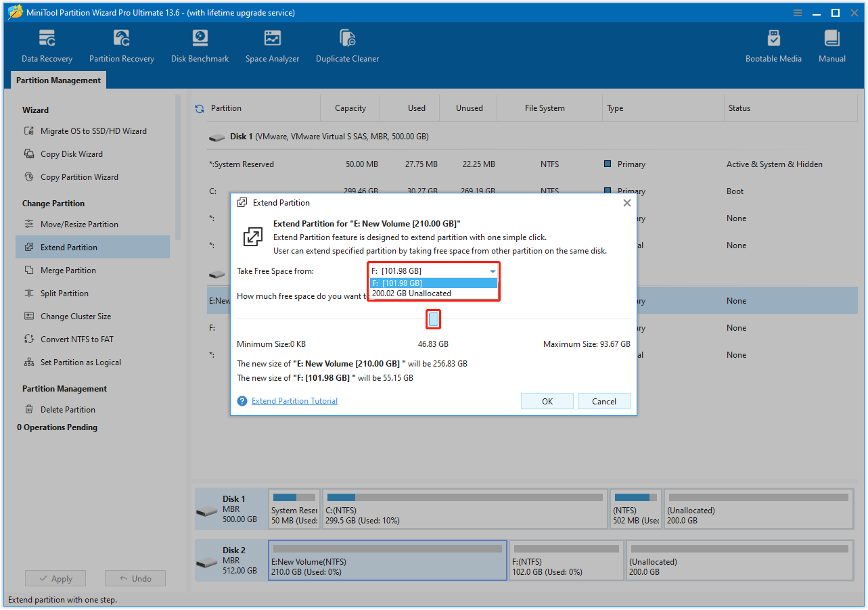
Task: Cancel the Extend Partition dialog
Action: pos(604,401)
